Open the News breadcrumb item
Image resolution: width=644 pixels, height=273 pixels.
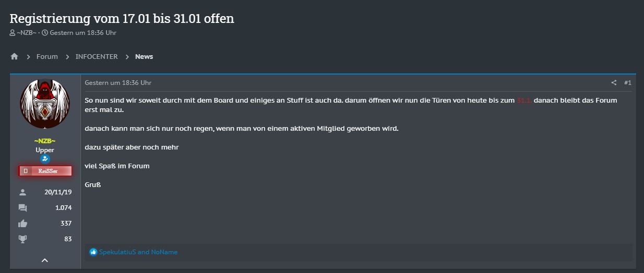click(x=144, y=56)
